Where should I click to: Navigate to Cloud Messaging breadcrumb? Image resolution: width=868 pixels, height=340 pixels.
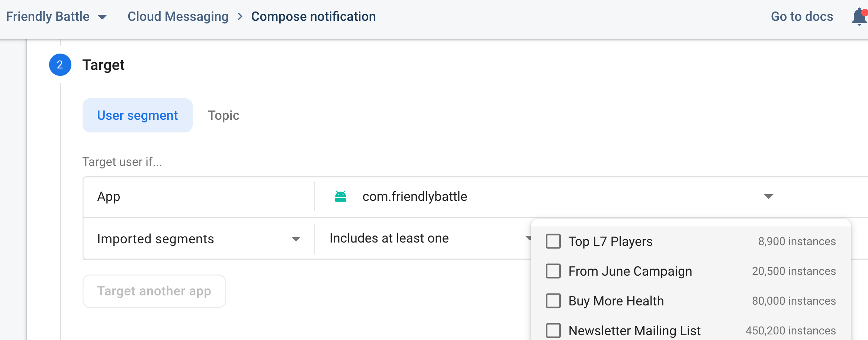tap(178, 16)
